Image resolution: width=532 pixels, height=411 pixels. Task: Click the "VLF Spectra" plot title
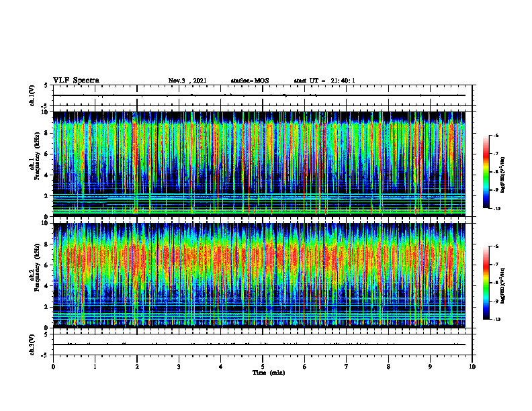point(76,81)
